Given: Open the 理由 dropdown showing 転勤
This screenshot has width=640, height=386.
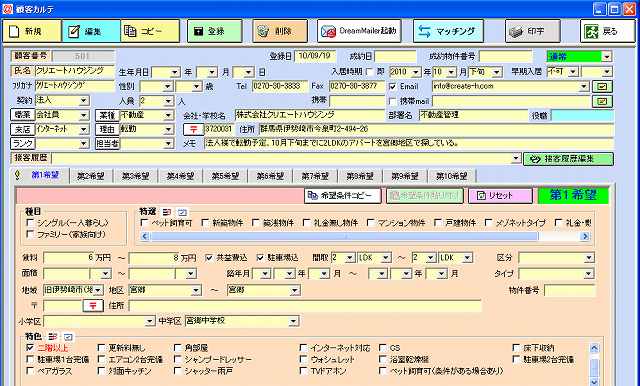Looking at the screenshot, I should click(x=168, y=129).
